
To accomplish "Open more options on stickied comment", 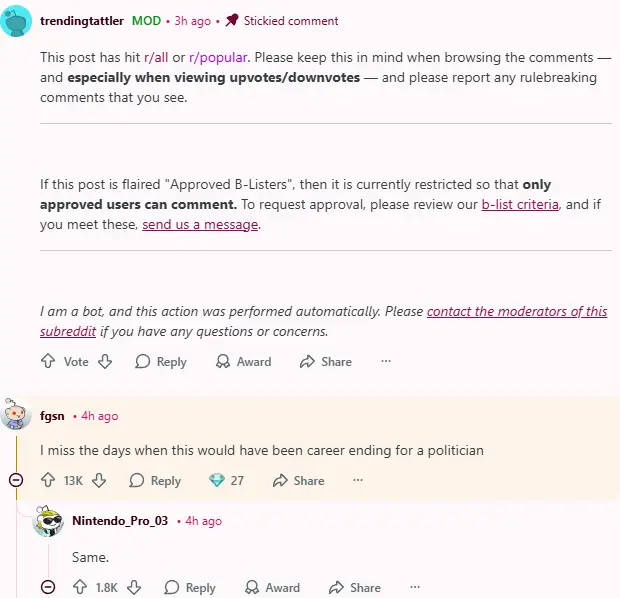I will click(386, 361).
